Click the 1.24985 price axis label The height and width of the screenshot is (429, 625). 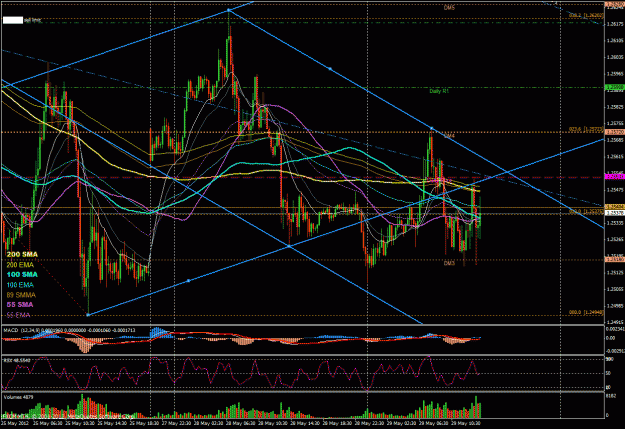(x=615, y=306)
